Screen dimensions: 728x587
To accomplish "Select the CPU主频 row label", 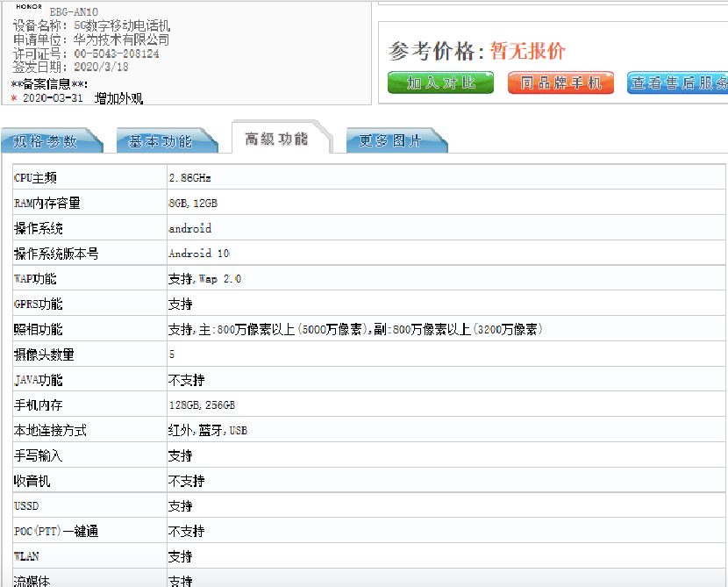I will (36, 178).
